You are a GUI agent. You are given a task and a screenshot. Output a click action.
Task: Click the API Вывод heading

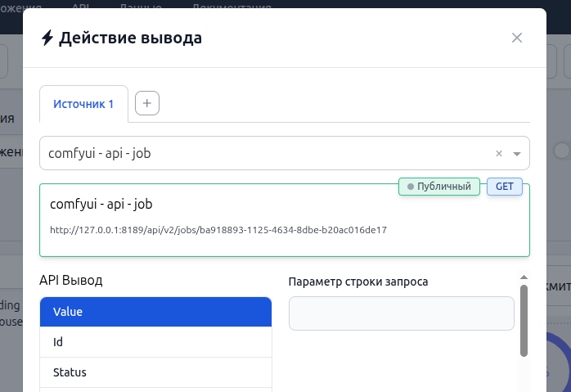pyautogui.click(x=71, y=280)
